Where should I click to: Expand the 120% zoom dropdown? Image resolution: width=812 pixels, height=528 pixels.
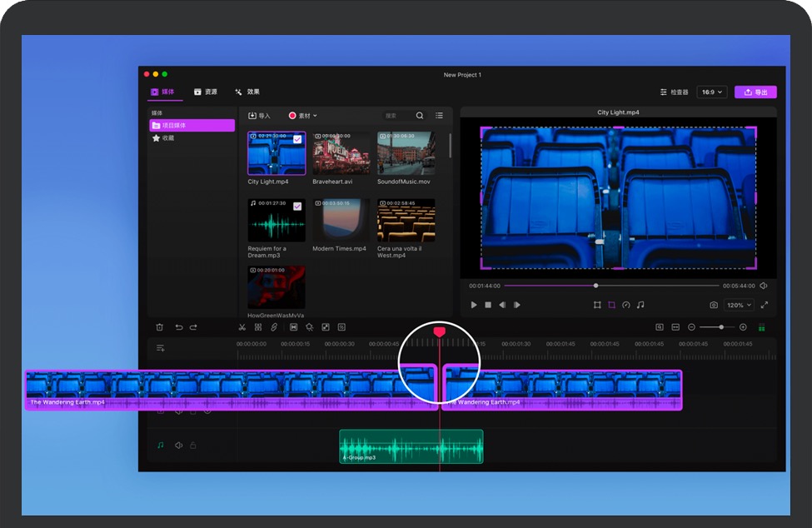739,306
